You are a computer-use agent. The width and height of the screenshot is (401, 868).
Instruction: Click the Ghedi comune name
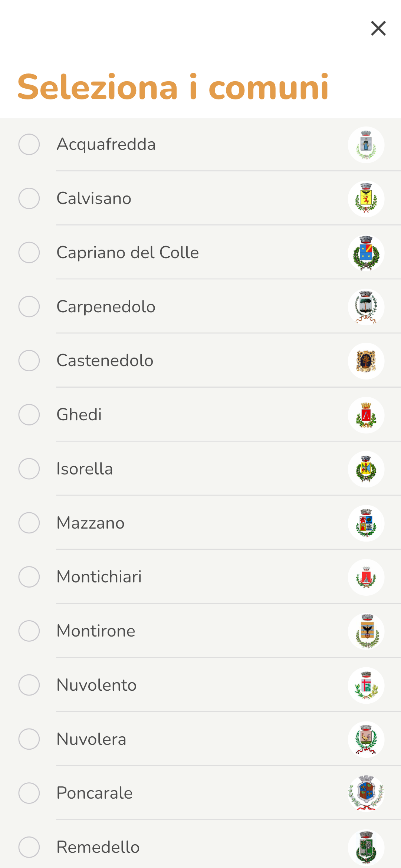click(79, 415)
